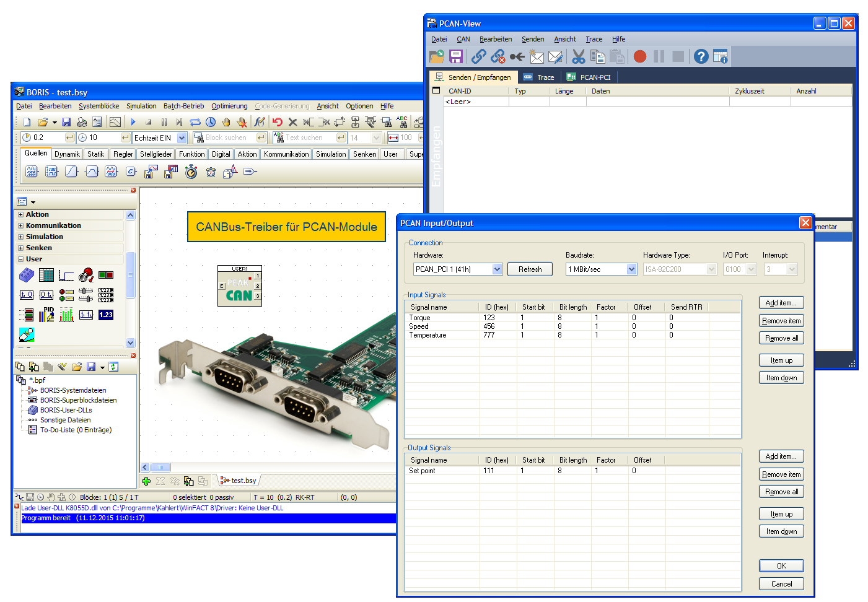
Task: Click the PID block icon in User panel
Action: point(46,315)
